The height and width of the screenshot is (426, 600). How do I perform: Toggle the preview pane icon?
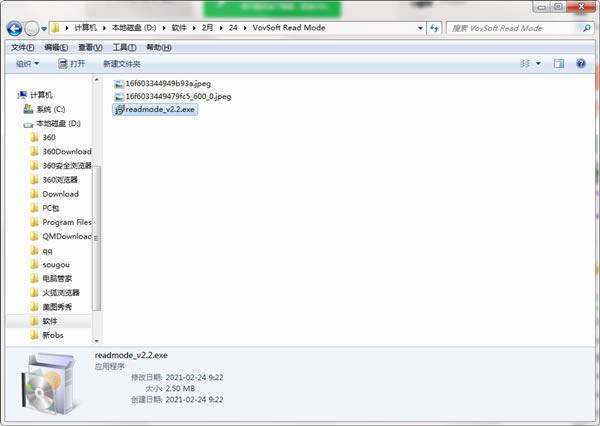(559, 64)
